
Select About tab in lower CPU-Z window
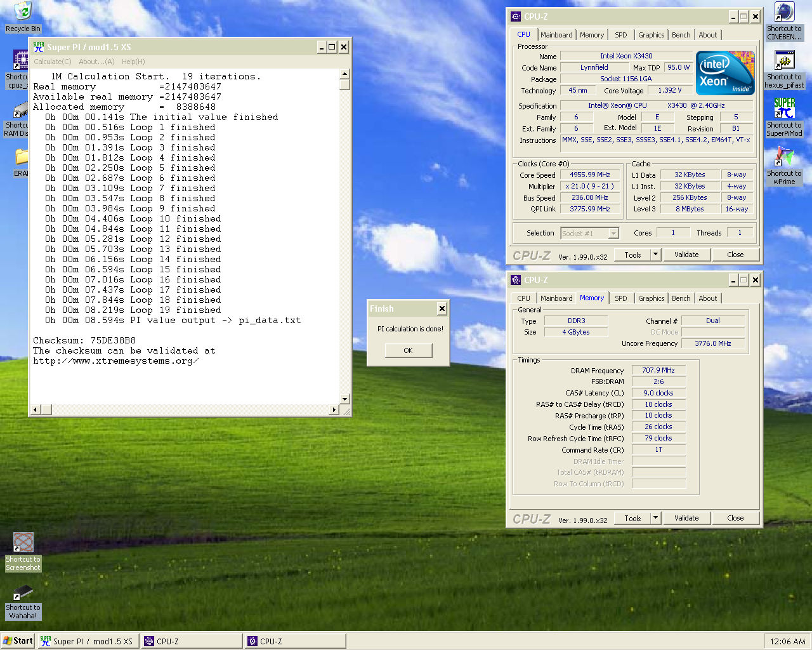(708, 298)
